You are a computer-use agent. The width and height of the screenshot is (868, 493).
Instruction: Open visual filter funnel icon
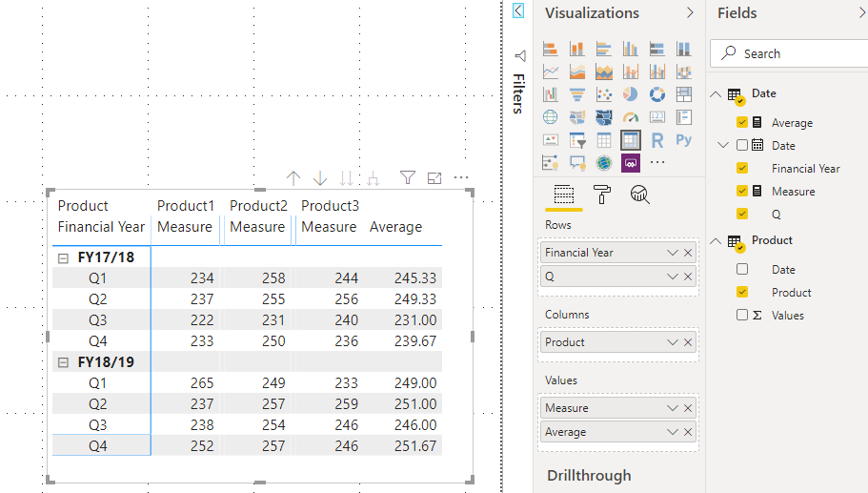[x=408, y=177]
